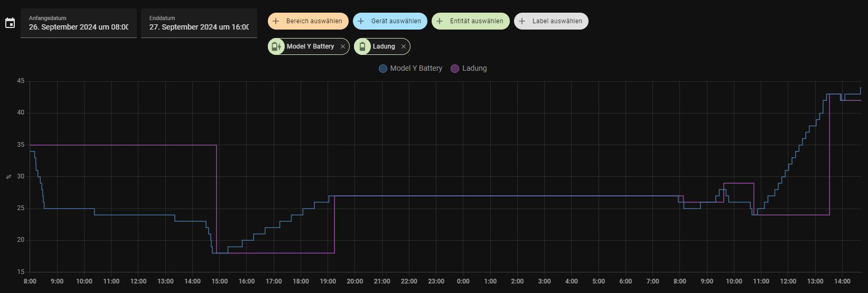The image size is (868, 293).
Task: Edit the Anfangsdatum start date field
Action: (x=79, y=23)
